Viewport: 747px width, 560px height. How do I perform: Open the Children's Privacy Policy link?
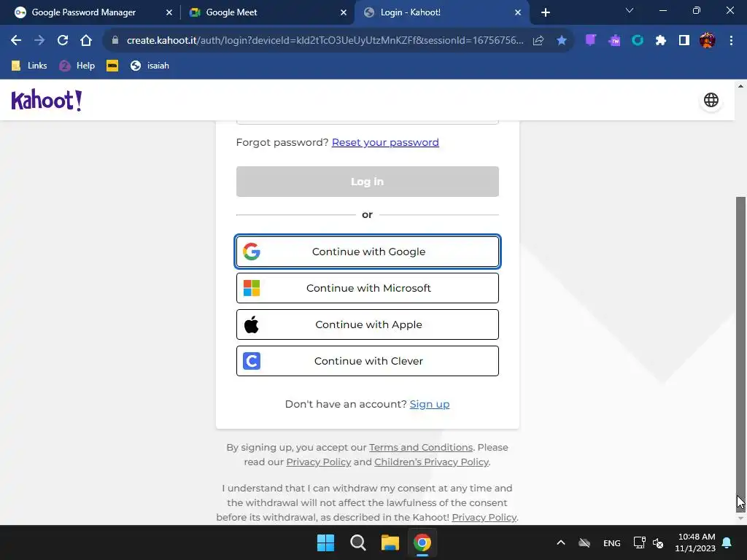pos(431,462)
